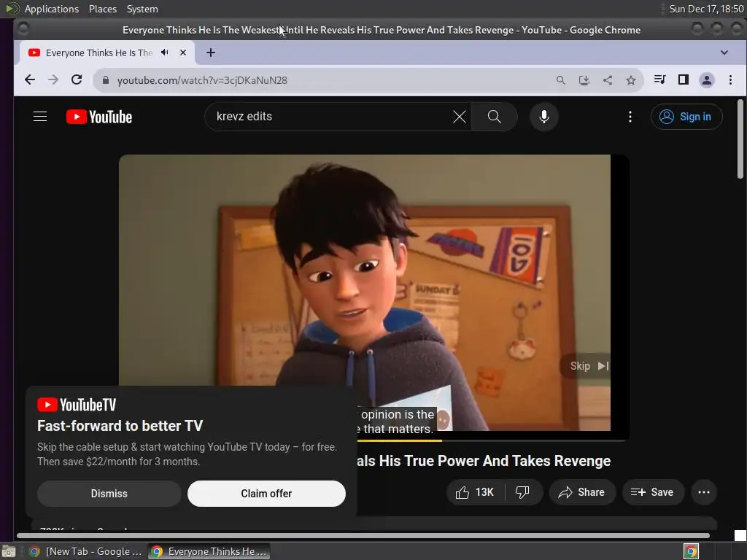Open more actions ellipsis beside Save
Screen dimensions: 747x560
click(x=704, y=492)
